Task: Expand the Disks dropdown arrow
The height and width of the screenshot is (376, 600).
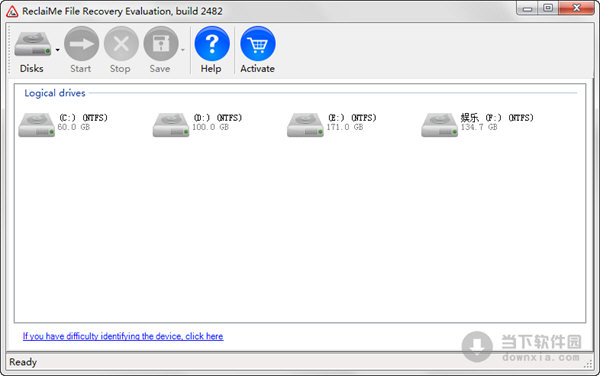Action: point(57,50)
